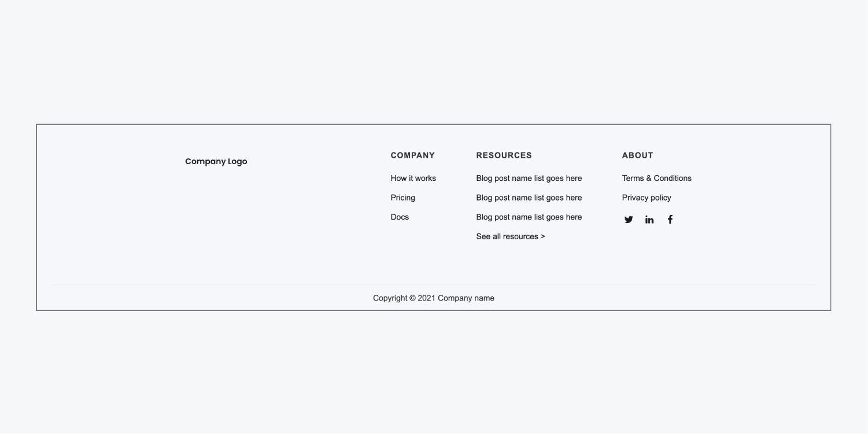Open the Twitter icon in the footer

tap(629, 219)
